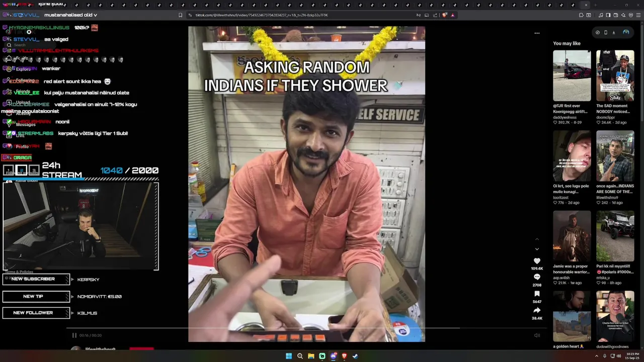The width and height of the screenshot is (644, 362).
Task: Open 'The SAD moment NOBODY noticed' thumbnail
Action: 615,75
